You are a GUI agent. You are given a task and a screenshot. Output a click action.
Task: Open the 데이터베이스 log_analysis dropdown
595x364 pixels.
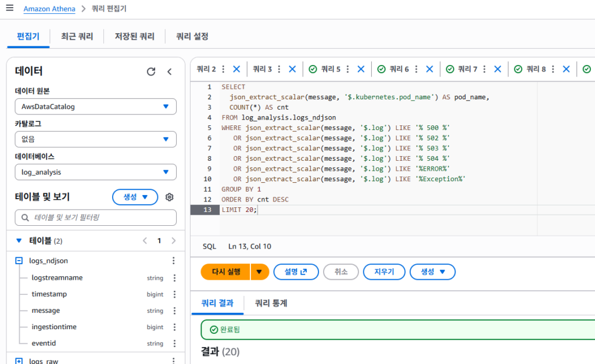pyautogui.click(x=96, y=172)
